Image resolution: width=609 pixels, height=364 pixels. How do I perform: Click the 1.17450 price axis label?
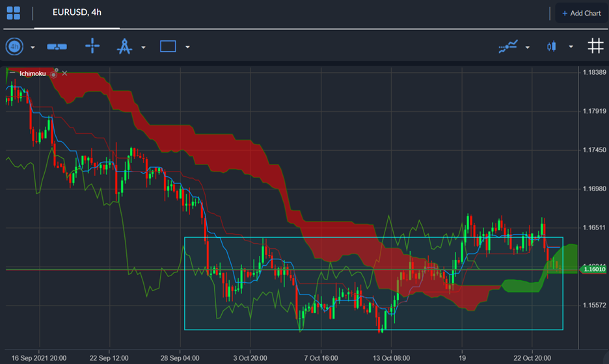click(594, 149)
